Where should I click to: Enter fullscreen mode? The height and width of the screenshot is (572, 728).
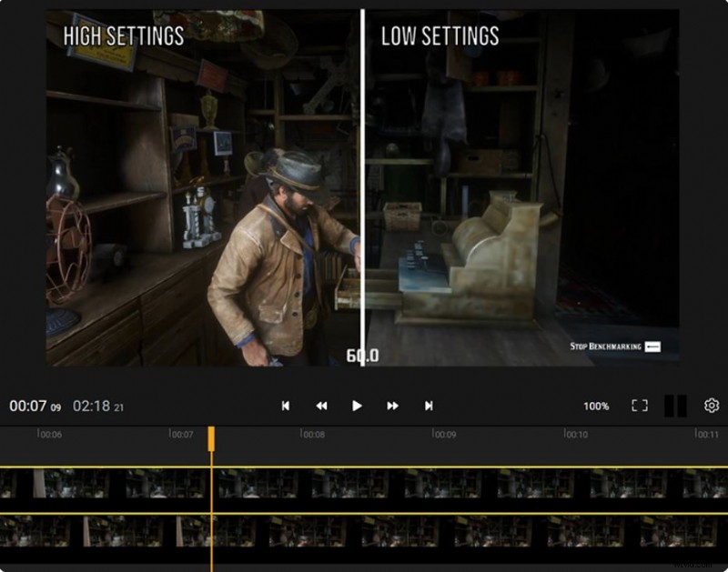pyautogui.click(x=638, y=405)
